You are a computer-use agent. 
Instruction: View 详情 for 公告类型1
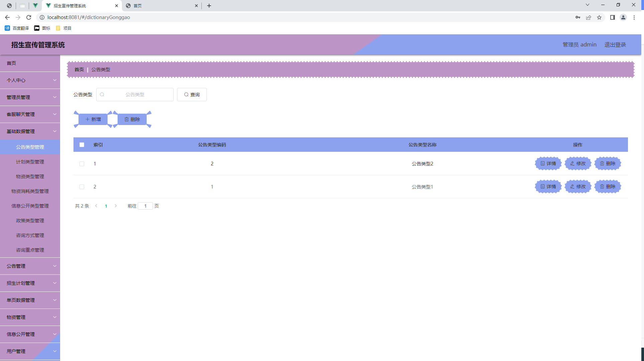(x=548, y=187)
